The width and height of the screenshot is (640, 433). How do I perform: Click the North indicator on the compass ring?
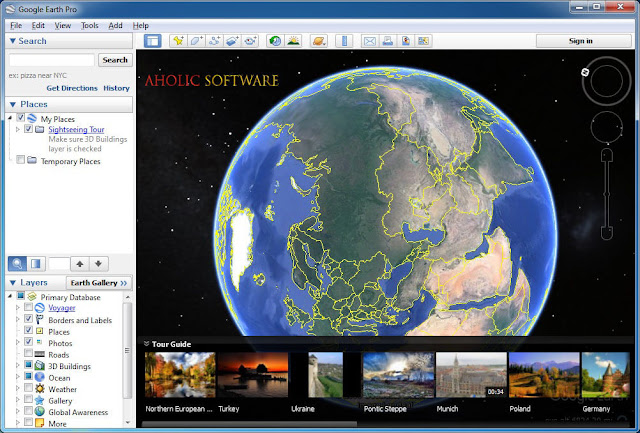pos(585,72)
